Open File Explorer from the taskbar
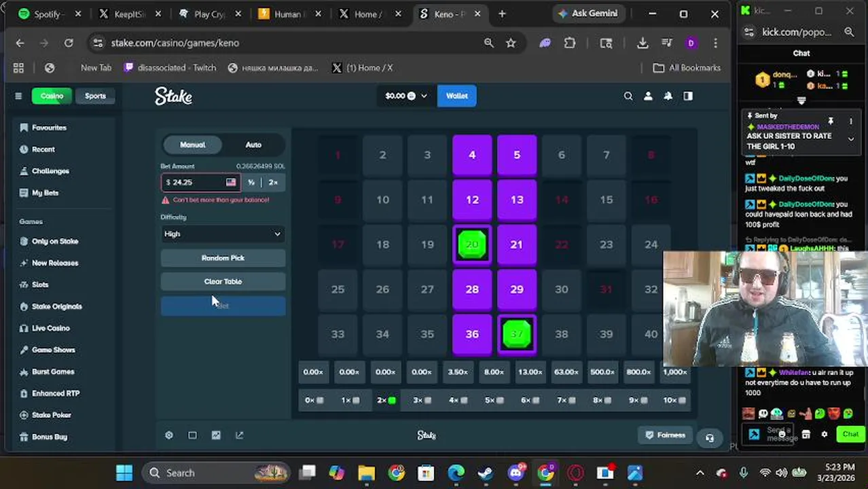868x489 pixels. [366, 473]
